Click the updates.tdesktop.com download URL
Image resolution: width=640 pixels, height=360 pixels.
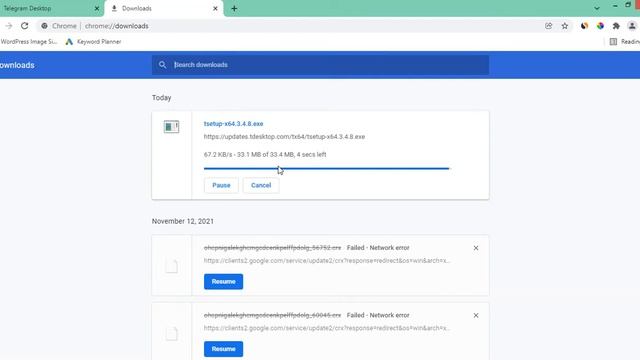(x=284, y=137)
